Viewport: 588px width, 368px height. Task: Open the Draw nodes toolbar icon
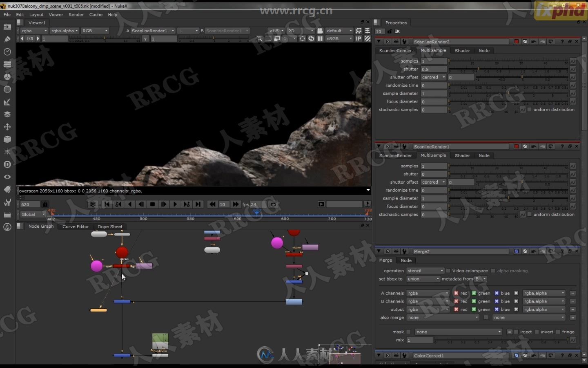(7, 39)
